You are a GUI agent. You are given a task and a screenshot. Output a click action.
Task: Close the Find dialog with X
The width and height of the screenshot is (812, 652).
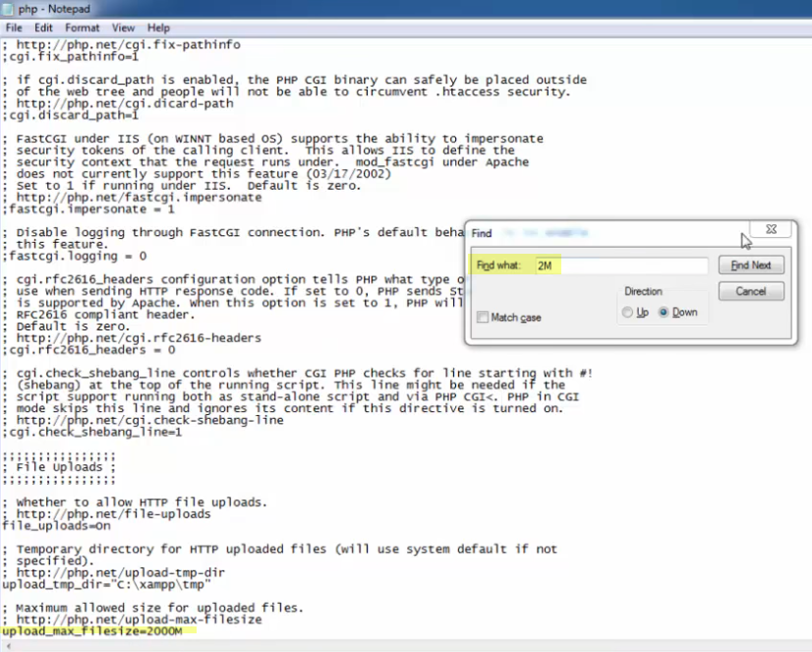click(771, 229)
